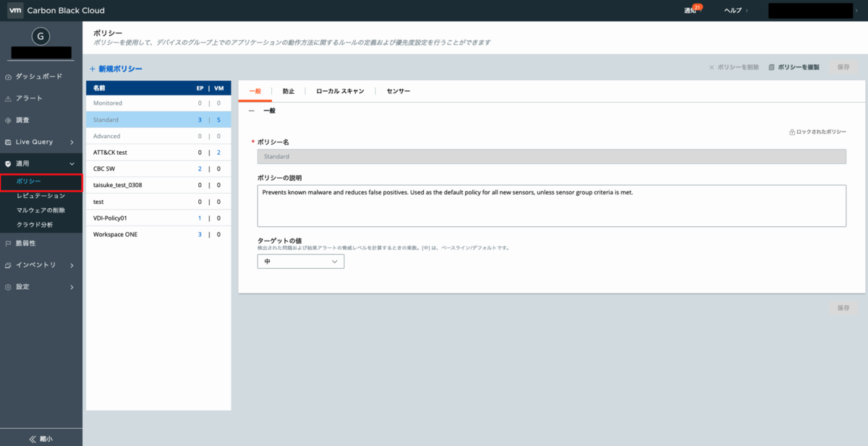Click the top 保存 button

tap(843, 67)
